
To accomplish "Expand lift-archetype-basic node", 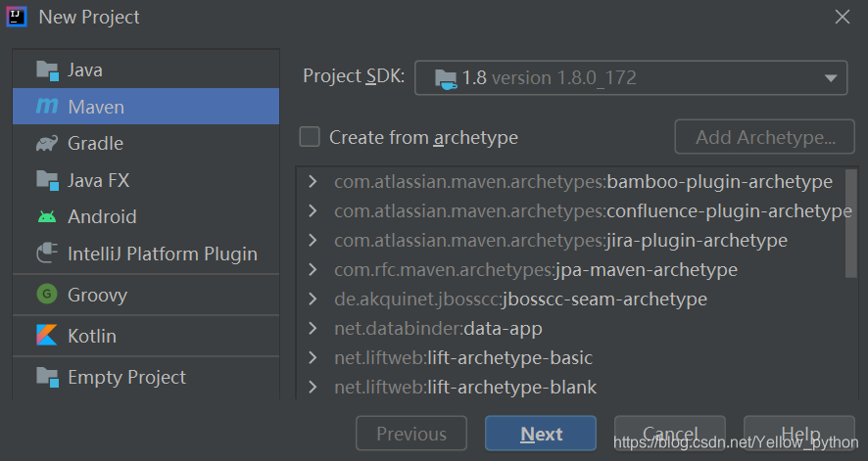I will [x=313, y=357].
